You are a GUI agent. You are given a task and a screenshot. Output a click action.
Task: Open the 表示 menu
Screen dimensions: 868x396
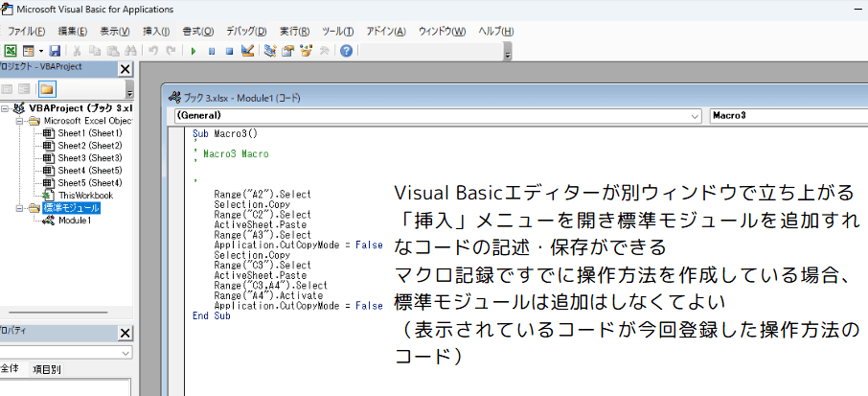[x=115, y=31]
